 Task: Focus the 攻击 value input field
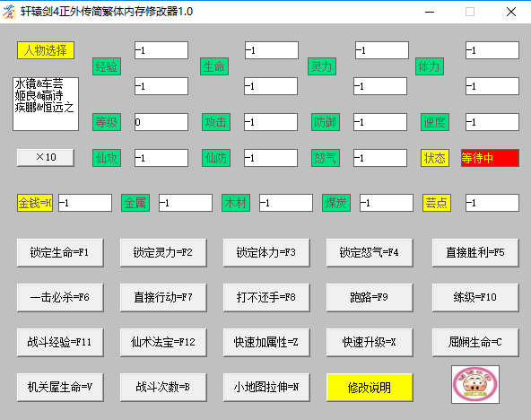pos(271,122)
